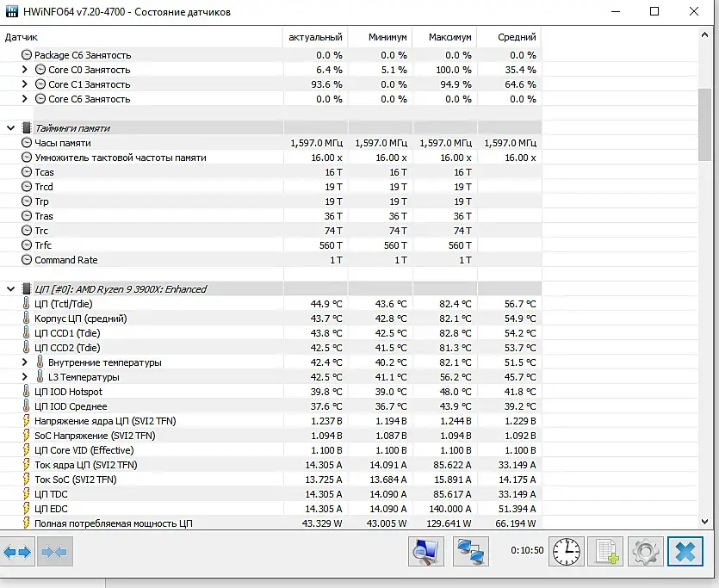
Task: Select the Trp timing row
Action: point(270,201)
